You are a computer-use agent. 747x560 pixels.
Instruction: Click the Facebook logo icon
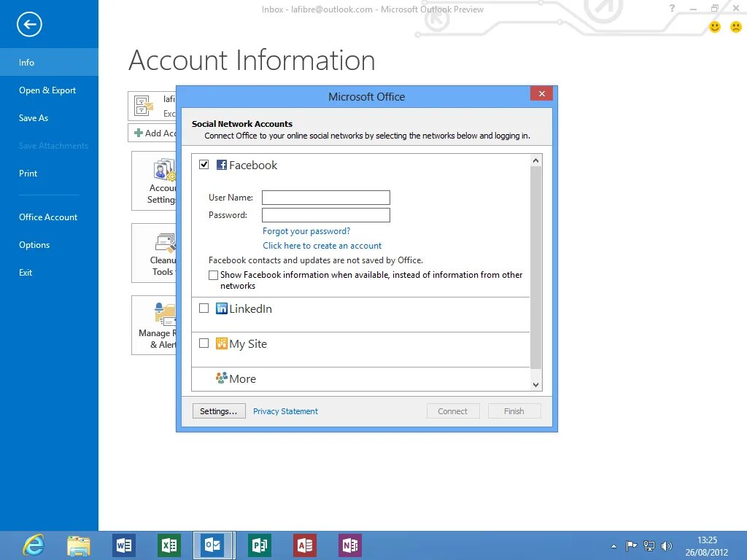click(222, 165)
